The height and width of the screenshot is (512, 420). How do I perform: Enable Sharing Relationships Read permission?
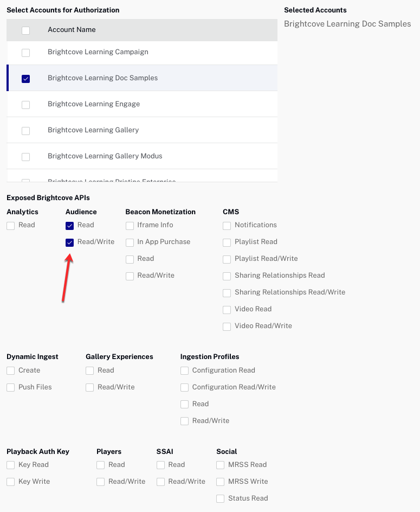point(227,276)
